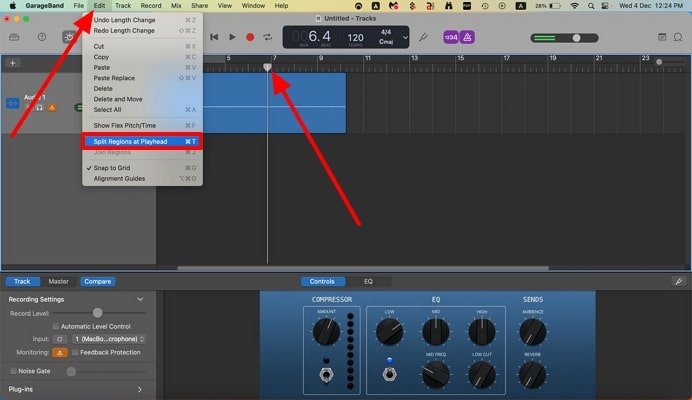Enable the Noise Gate checkbox
This screenshot has width=692, height=400.
pos(13,371)
